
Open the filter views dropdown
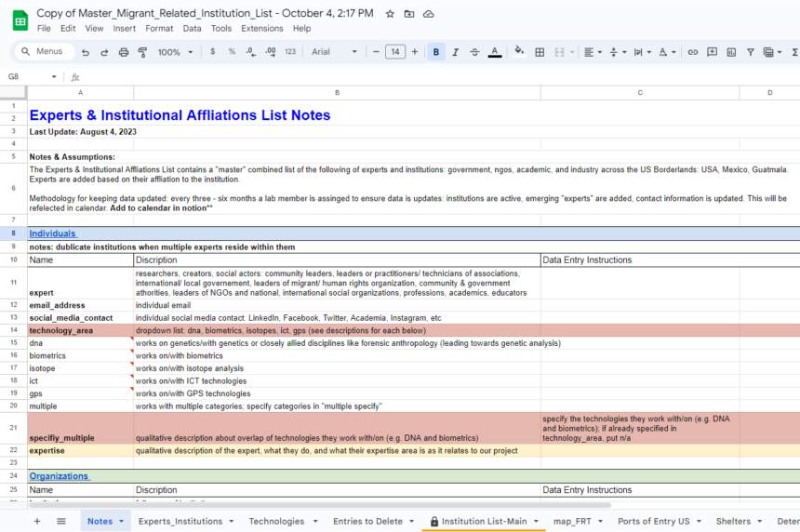772,52
